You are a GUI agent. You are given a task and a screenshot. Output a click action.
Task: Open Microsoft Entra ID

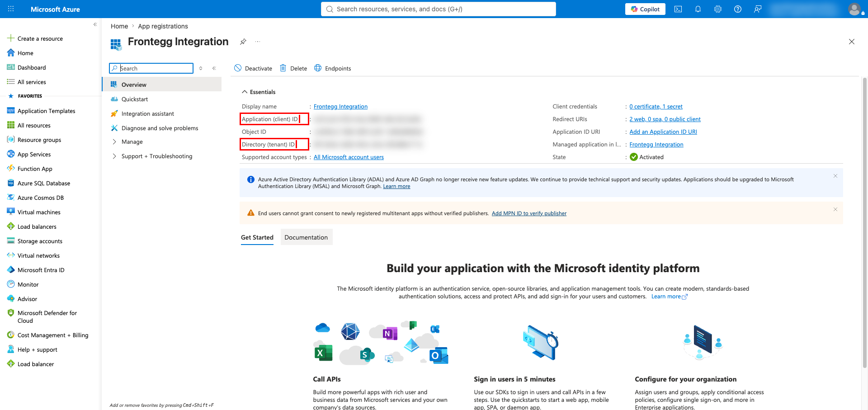point(41,270)
